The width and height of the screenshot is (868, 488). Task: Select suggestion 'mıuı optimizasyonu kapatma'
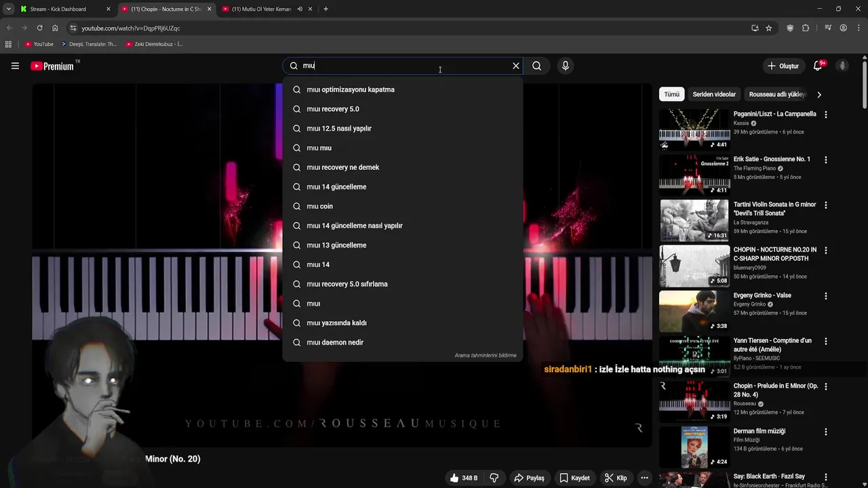(403, 89)
